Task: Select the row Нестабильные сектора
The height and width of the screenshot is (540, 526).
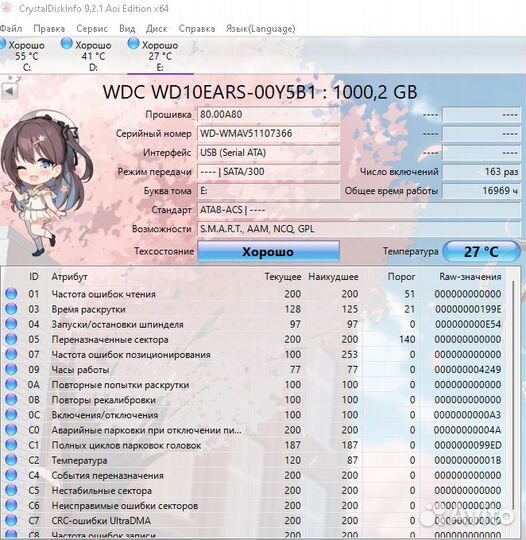Action: point(253,490)
